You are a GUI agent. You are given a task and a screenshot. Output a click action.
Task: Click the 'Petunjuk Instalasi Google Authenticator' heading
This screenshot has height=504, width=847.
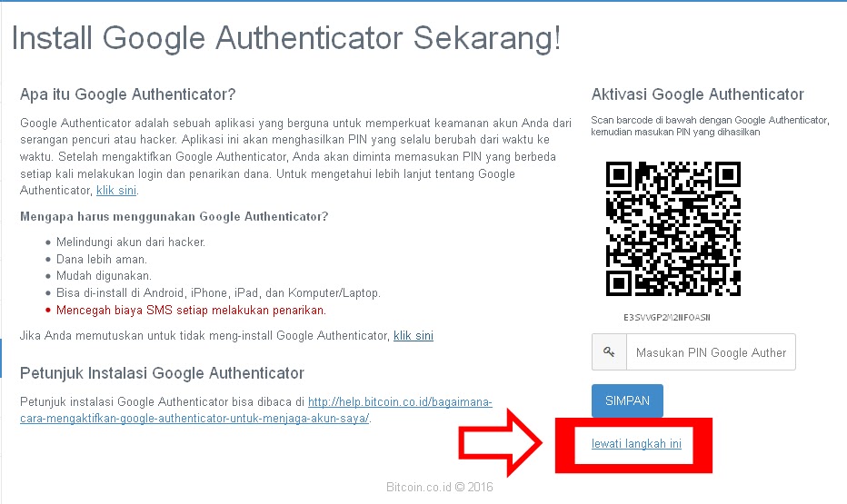162,373
